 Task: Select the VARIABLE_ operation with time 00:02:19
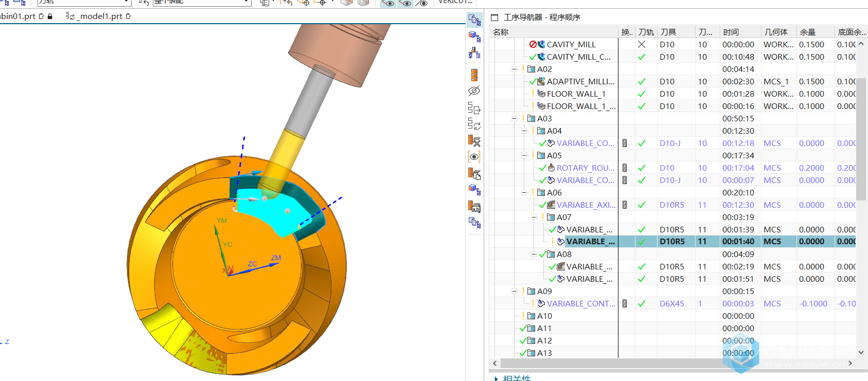pos(589,266)
